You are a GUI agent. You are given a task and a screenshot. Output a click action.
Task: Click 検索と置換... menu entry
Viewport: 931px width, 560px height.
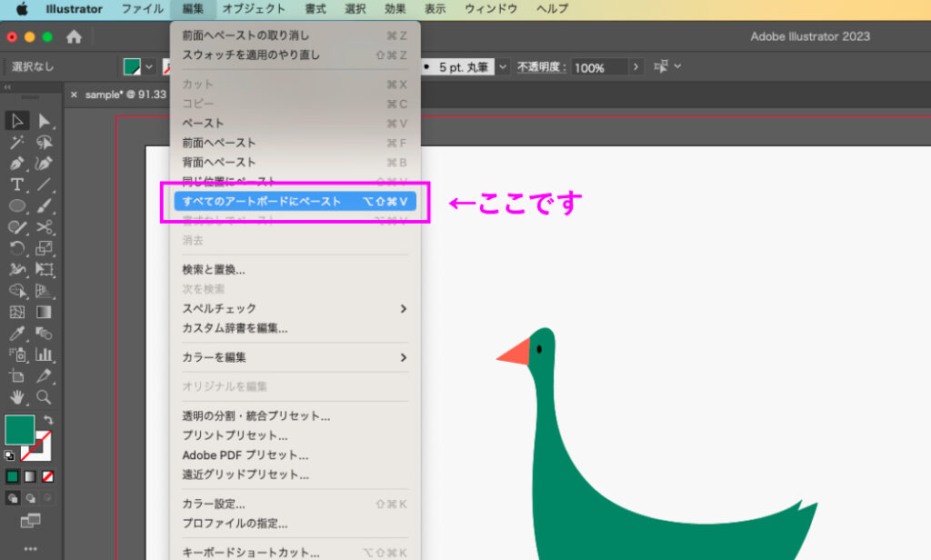point(214,270)
